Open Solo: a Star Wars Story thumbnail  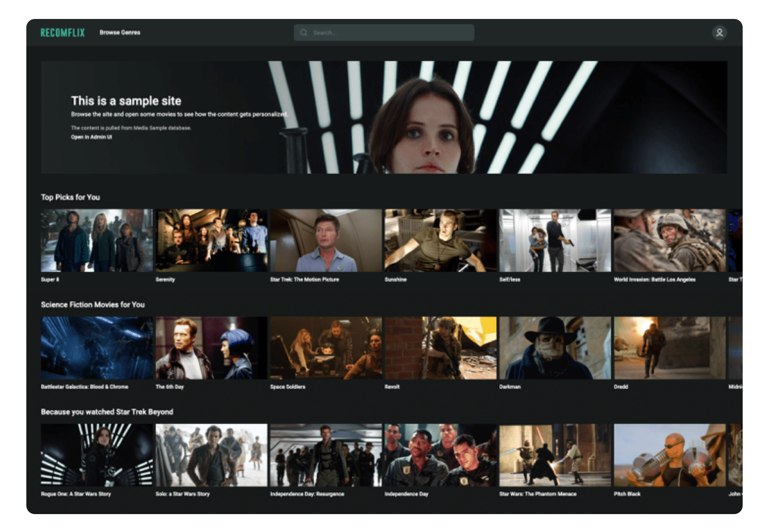pos(211,455)
